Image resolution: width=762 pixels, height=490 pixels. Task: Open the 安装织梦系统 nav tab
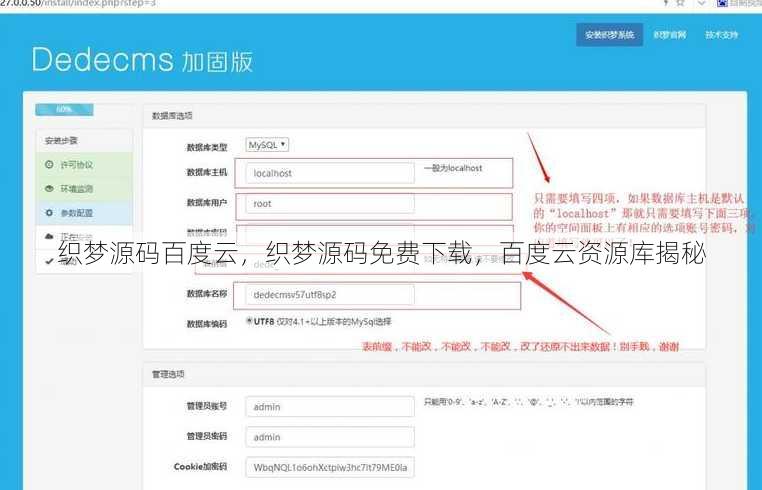coord(609,35)
